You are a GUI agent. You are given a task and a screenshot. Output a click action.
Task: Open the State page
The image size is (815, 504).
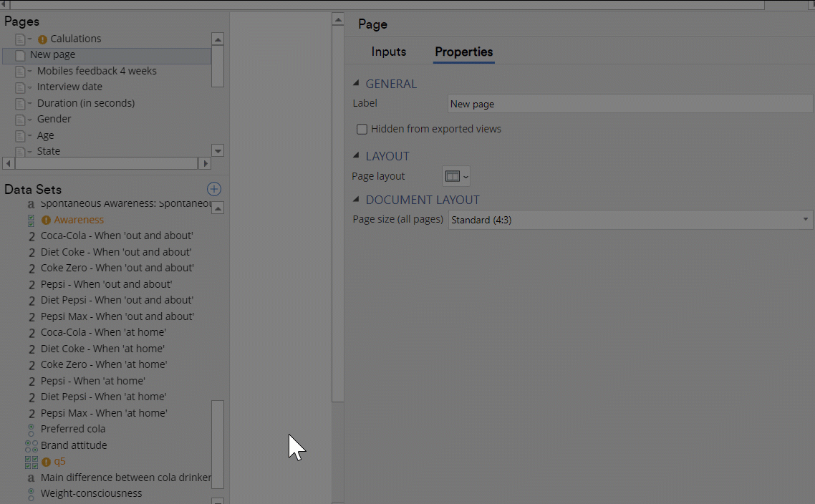click(48, 151)
